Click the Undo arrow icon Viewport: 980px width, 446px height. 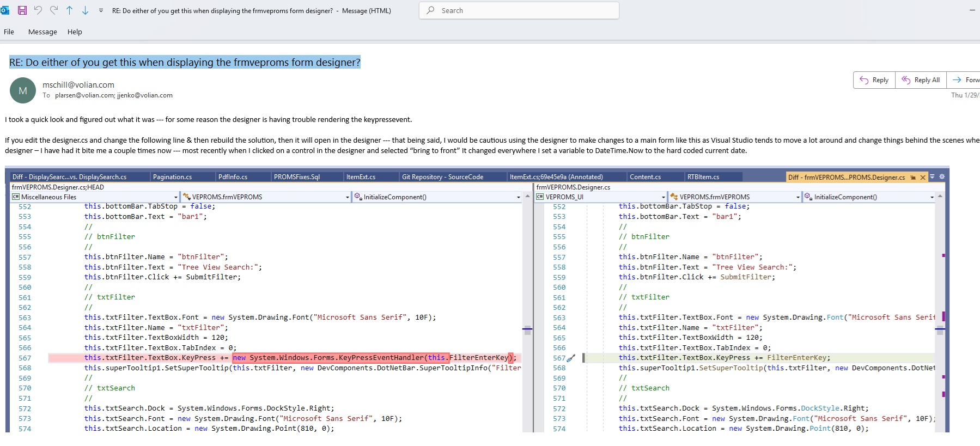click(38, 10)
